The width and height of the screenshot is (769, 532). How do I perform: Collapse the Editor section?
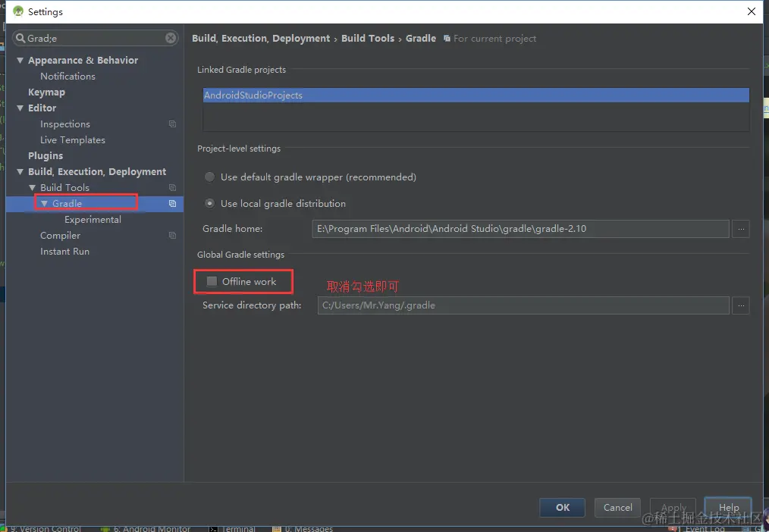pyautogui.click(x=20, y=108)
